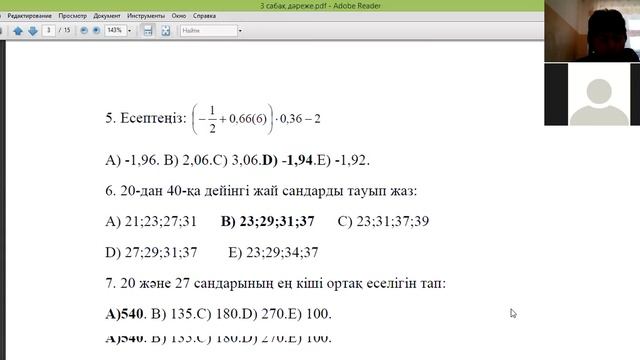
Task: Go to previous page with up arrow
Action: pyautogui.click(x=18, y=31)
